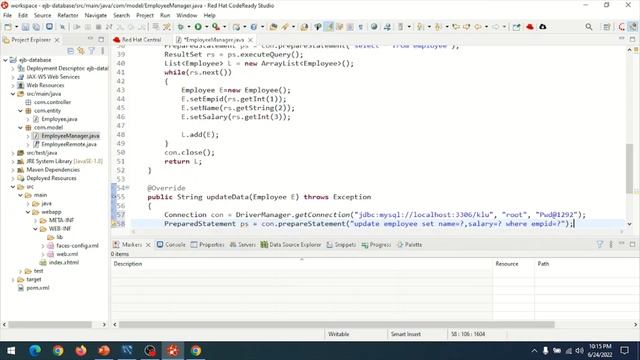This screenshot has height=360, width=640.
Task: Close the EmployeeManager.java editor tab
Action: 250,40
